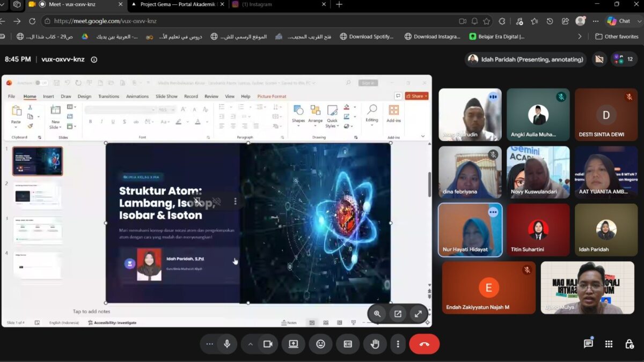The image size is (644, 362).
Task: Click the Notes button in status bar
Action: tap(289, 323)
